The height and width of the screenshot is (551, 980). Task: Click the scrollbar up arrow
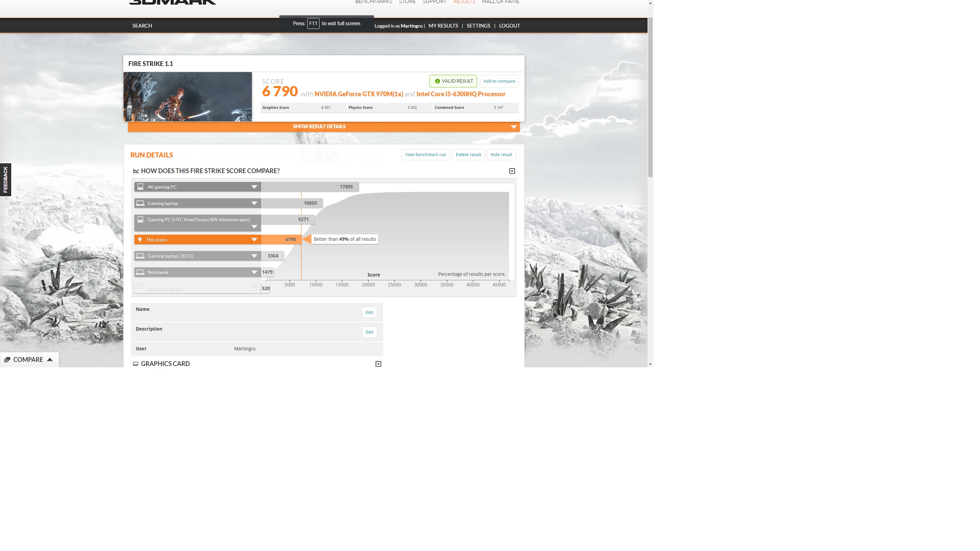click(650, 3)
